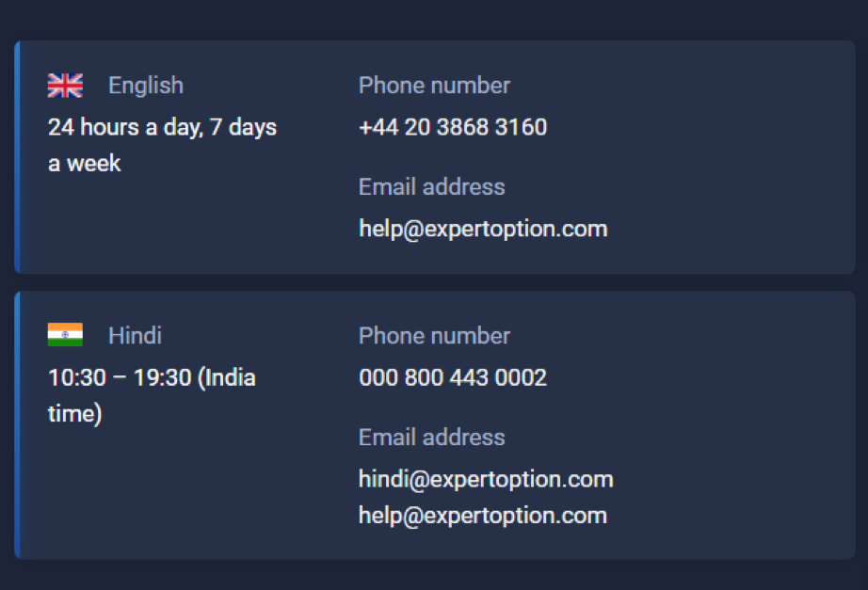Select the Hindi language label
The width and height of the screenshot is (868, 590).
tap(135, 335)
